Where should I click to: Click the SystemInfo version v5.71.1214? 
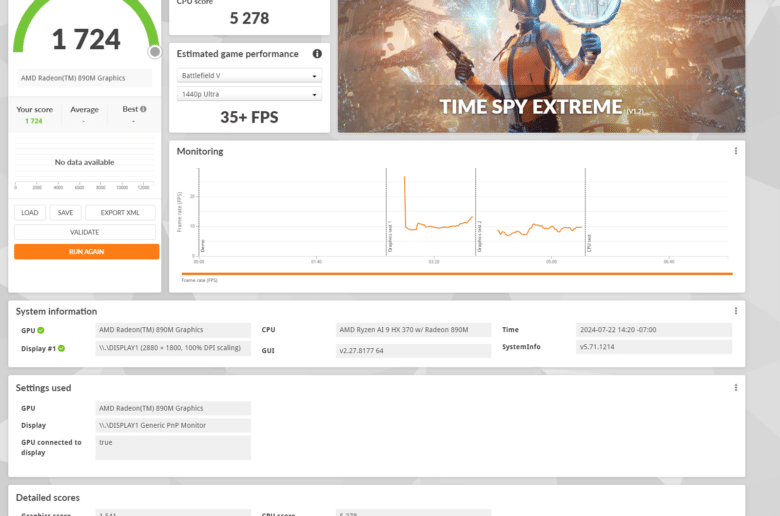(x=654, y=347)
